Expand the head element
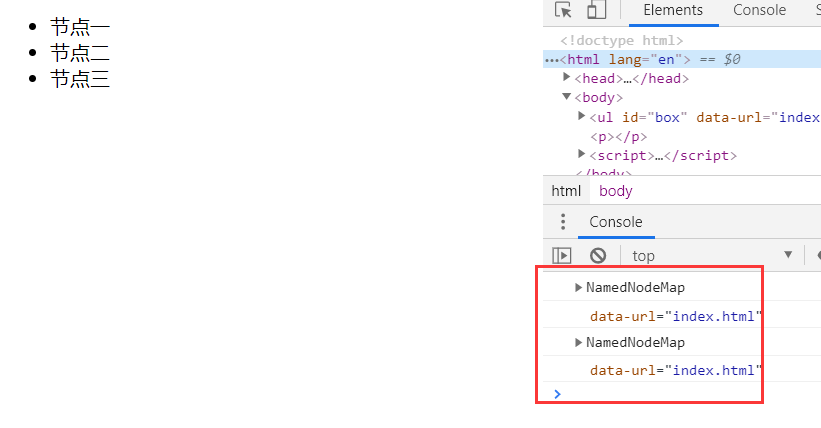This screenshot has width=821, height=428. point(566,78)
